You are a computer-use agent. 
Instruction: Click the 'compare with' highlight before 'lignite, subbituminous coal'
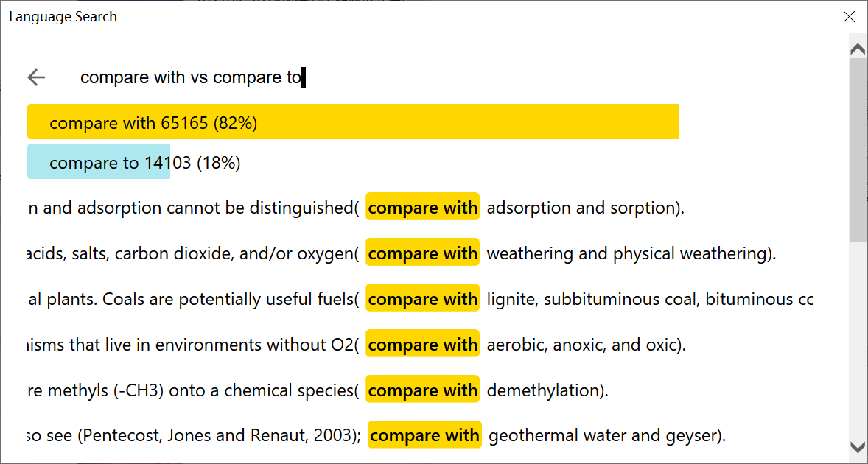click(x=422, y=299)
